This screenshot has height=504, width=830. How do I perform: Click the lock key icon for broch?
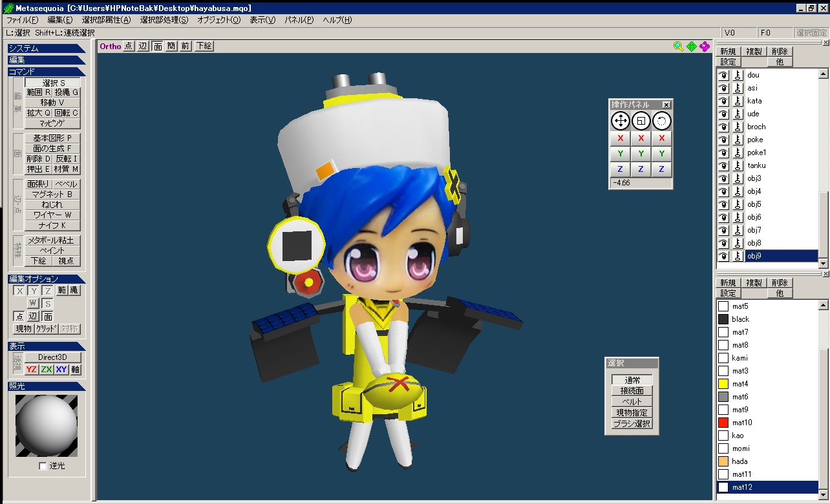pos(738,127)
